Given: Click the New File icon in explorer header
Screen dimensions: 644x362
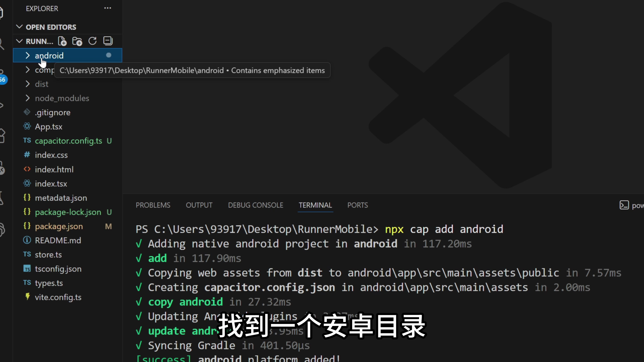Looking at the screenshot, I should pyautogui.click(x=62, y=41).
